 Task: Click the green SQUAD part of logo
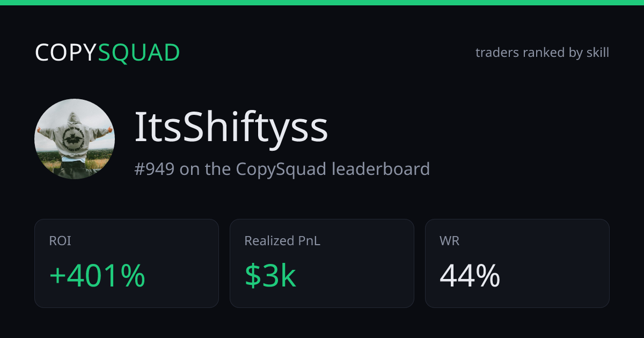(x=140, y=53)
